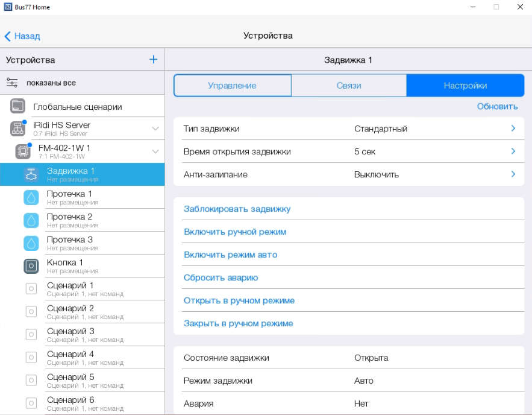Go back using the Назад button

(22, 36)
